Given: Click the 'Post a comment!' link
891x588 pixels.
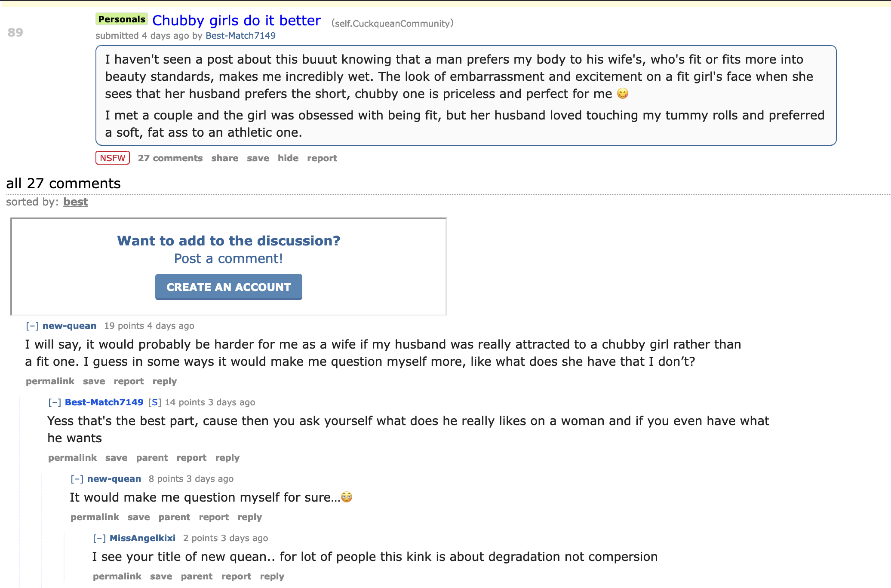Looking at the screenshot, I should [228, 259].
